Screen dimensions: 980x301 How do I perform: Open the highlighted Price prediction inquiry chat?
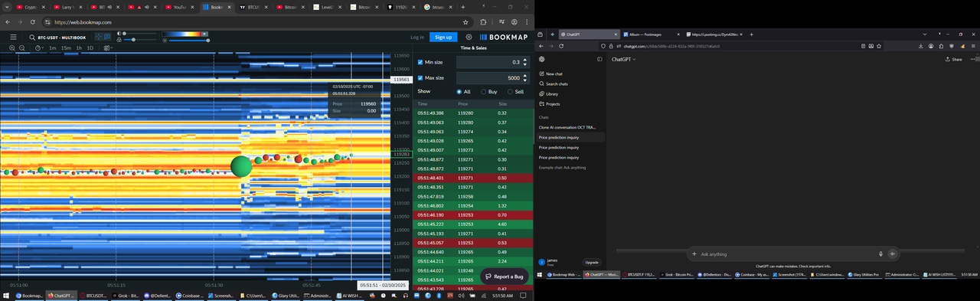coord(570,137)
